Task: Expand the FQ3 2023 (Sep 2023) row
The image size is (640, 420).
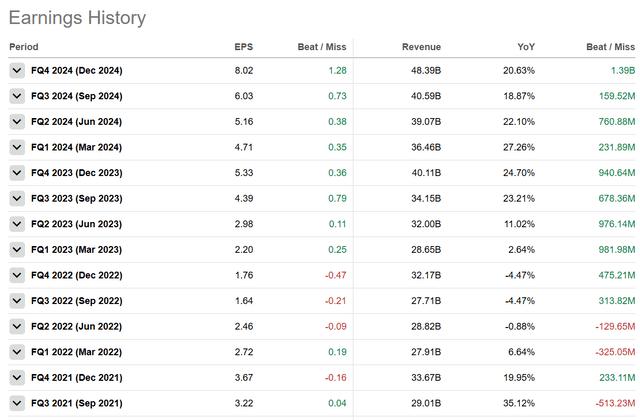Action: tap(17, 198)
